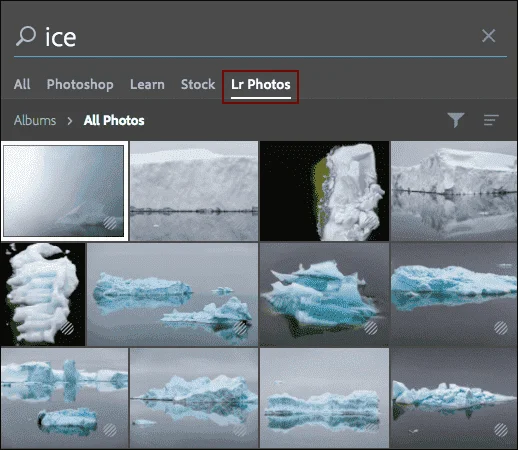This screenshot has width=518, height=450.
Task: Click the striped badge on foggy iceberg thumbnail
Action: [110, 223]
